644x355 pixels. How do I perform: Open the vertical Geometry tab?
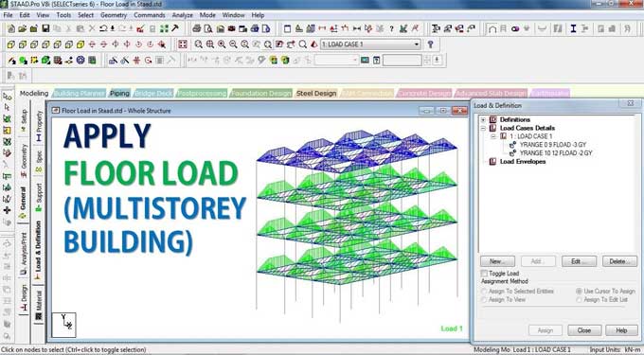coord(24,162)
